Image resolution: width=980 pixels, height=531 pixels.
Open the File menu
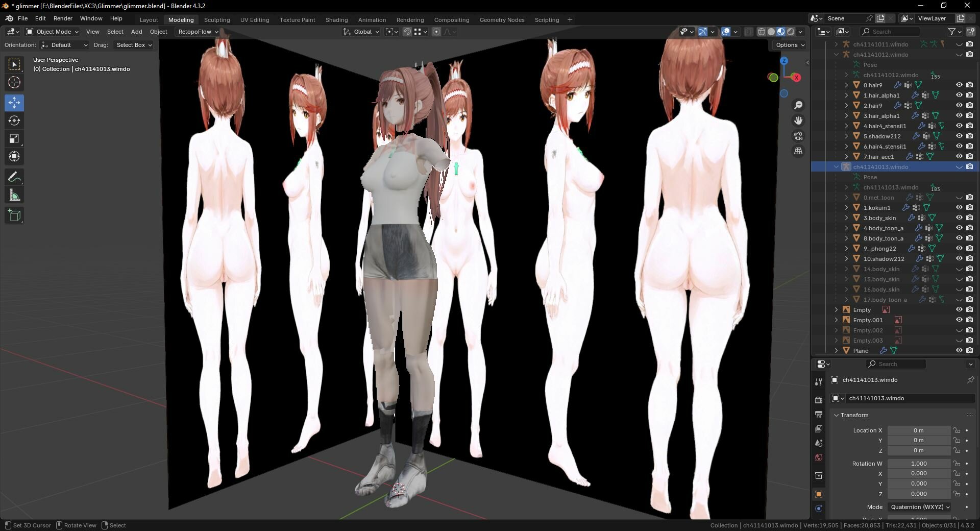click(x=22, y=18)
